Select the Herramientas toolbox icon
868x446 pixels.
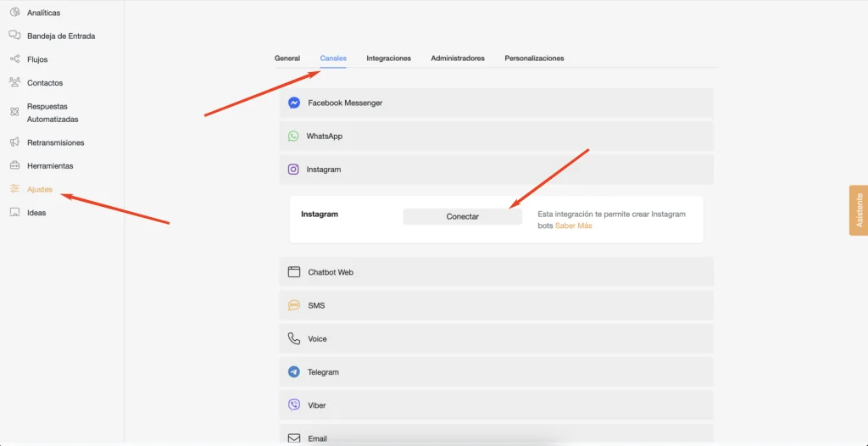click(x=15, y=165)
